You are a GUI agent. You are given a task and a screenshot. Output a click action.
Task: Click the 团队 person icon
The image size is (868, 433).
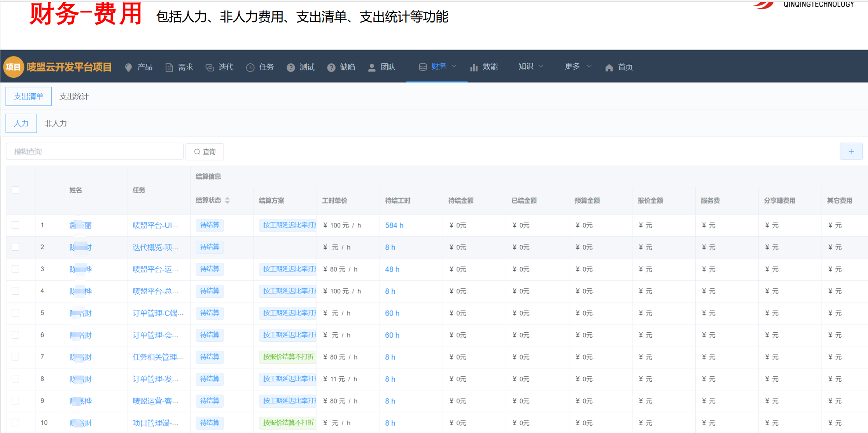(x=372, y=68)
